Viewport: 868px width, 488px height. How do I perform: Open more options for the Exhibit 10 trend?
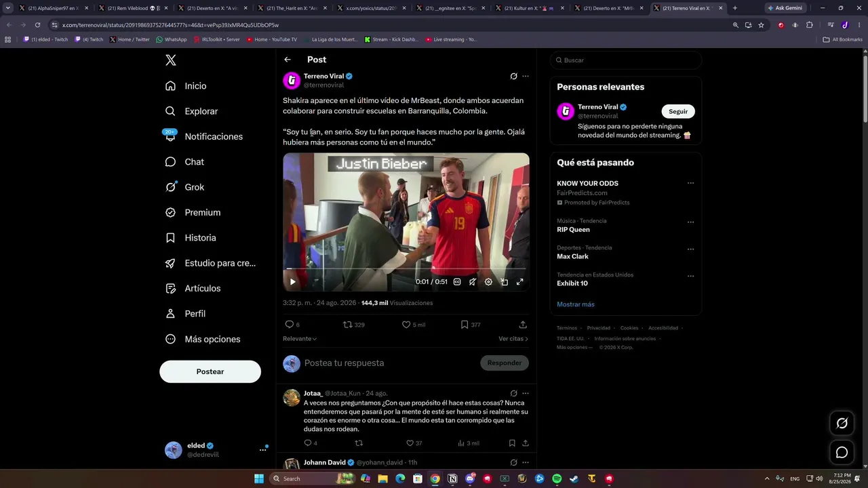(x=690, y=276)
